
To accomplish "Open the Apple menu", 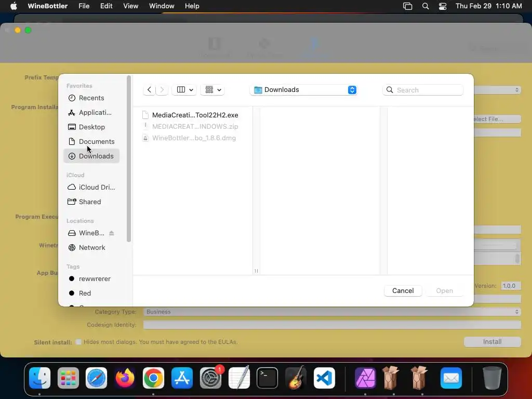I will tap(14, 6).
